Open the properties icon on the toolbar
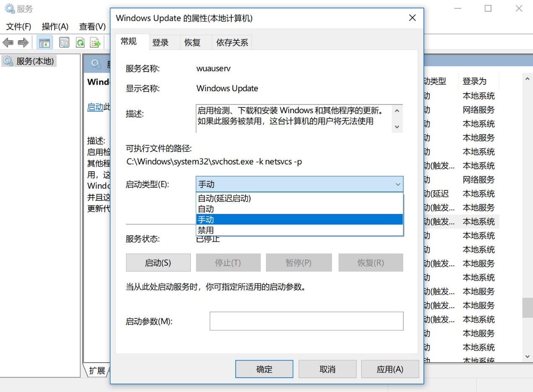The image size is (533, 392). [x=64, y=42]
